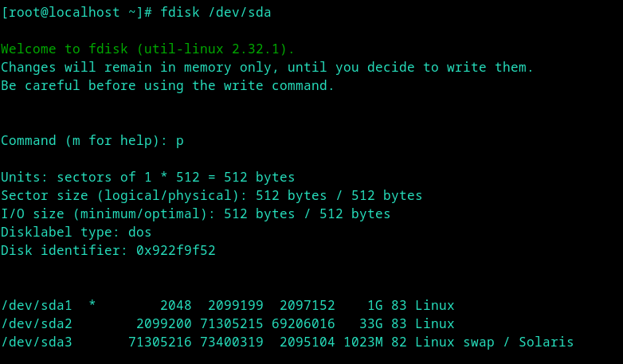Screen dimensions: 623x364
Task: Click the 1023M size value
Action: (x=363, y=342)
